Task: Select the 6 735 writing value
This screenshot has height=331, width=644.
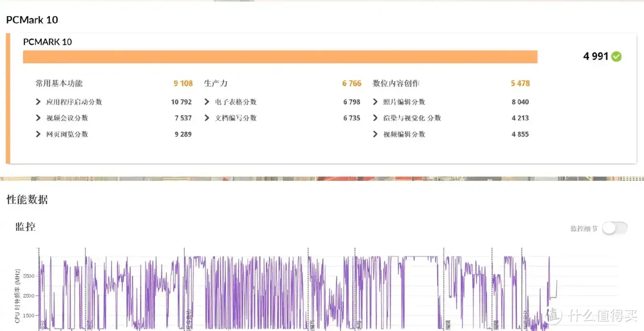Action: pos(352,118)
